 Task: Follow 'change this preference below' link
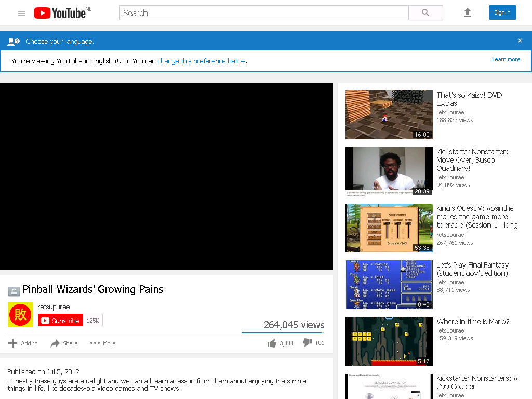pos(202,61)
